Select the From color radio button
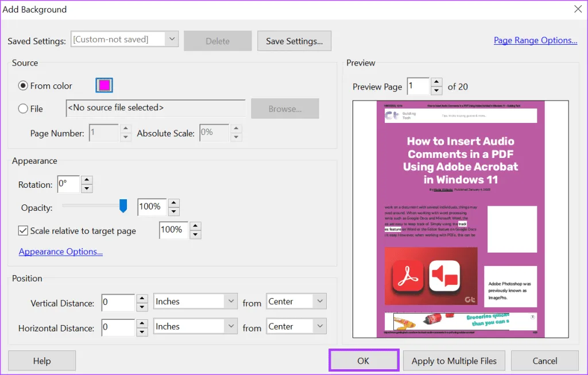Viewport: 588px width, 375px height. coord(23,86)
